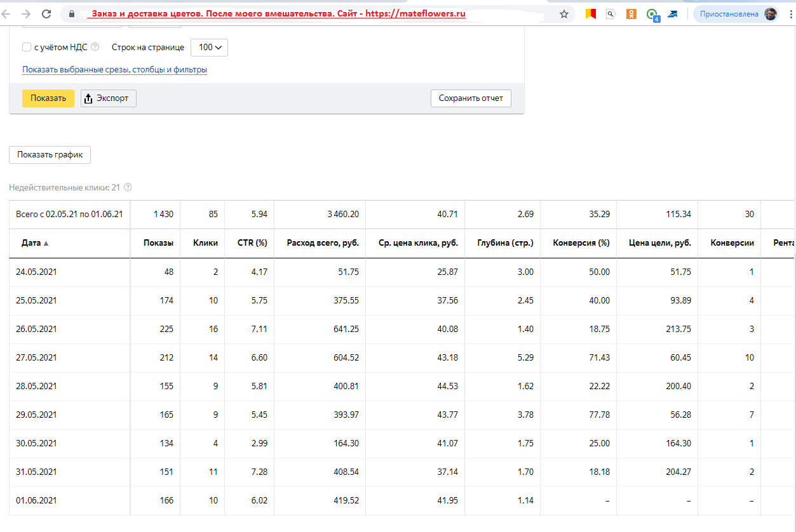Click the yellow-red flag extension icon
The height and width of the screenshot is (532, 796).
(590, 14)
